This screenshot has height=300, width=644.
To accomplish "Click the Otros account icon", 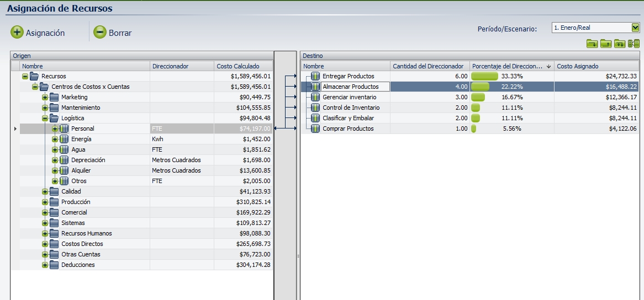I will [x=64, y=181].
